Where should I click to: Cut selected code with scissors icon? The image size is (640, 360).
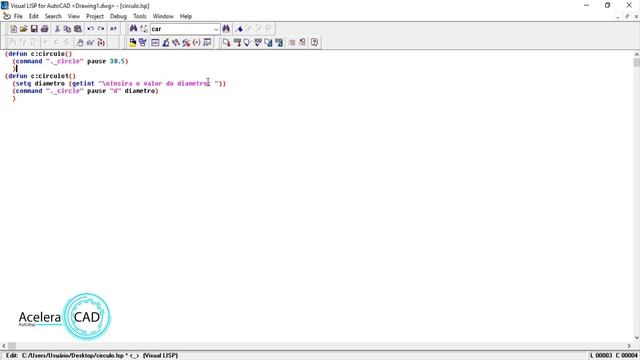pyautogui.click(x=57, y=29)
